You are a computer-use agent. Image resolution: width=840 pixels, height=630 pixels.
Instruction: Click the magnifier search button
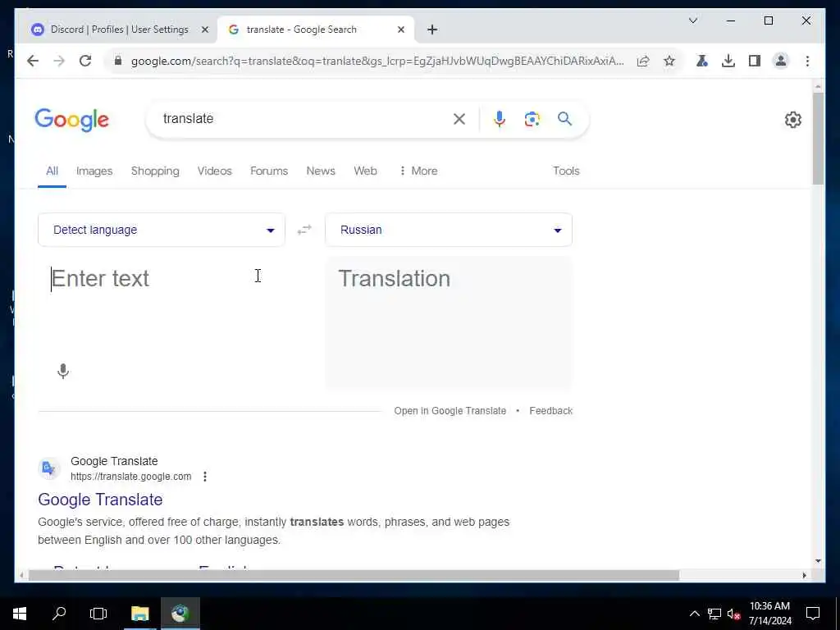564,119
